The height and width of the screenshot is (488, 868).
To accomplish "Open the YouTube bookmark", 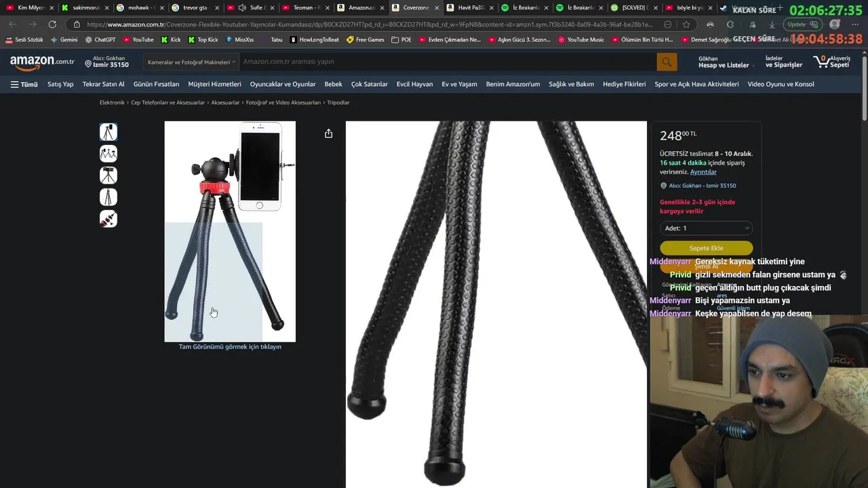I will point(138,40).
